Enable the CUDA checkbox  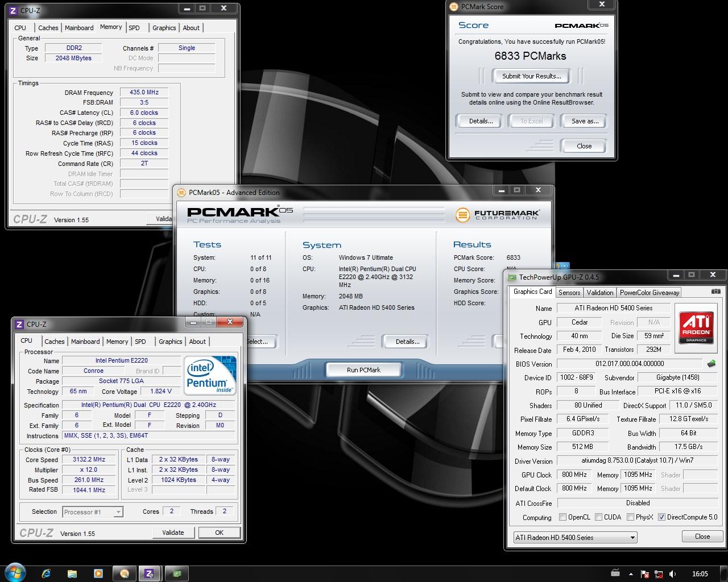(598, 517)
